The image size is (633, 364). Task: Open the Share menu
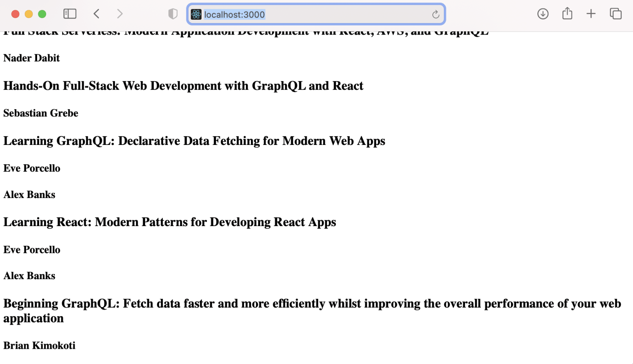click(x=567, y=14)
